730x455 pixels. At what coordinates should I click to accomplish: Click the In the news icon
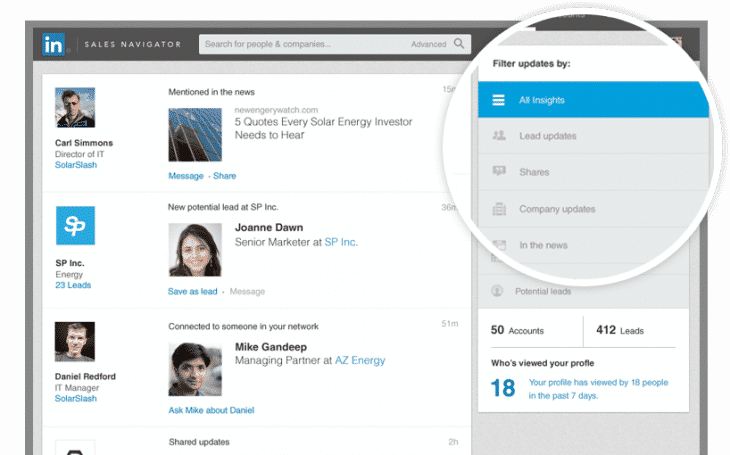498,245
